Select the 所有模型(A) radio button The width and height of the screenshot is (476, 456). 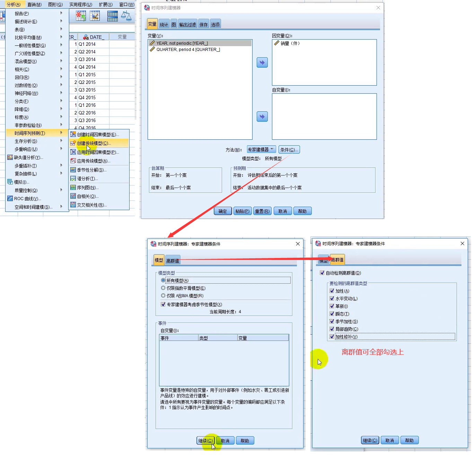(163, 280)
